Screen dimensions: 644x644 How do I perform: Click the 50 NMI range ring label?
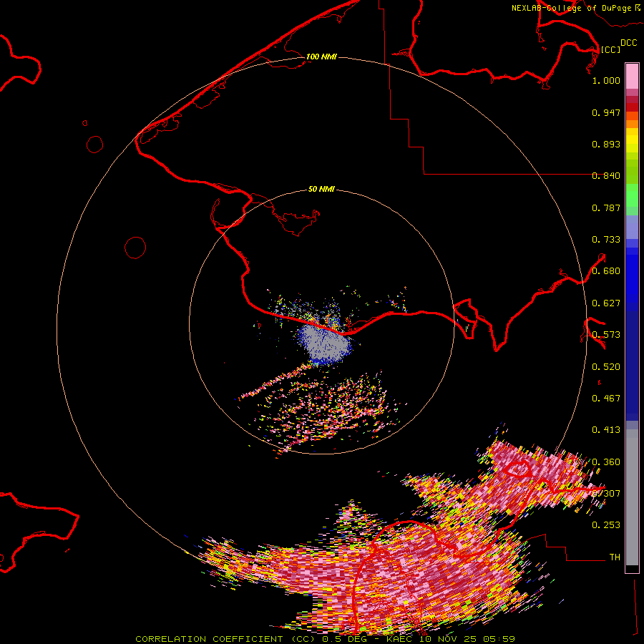(x=321, y=189)
